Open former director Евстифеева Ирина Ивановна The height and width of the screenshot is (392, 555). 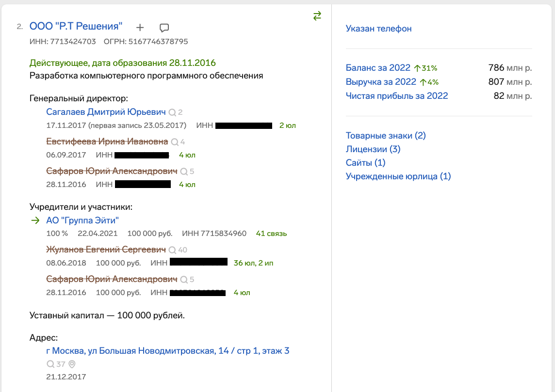click(107, 141)
